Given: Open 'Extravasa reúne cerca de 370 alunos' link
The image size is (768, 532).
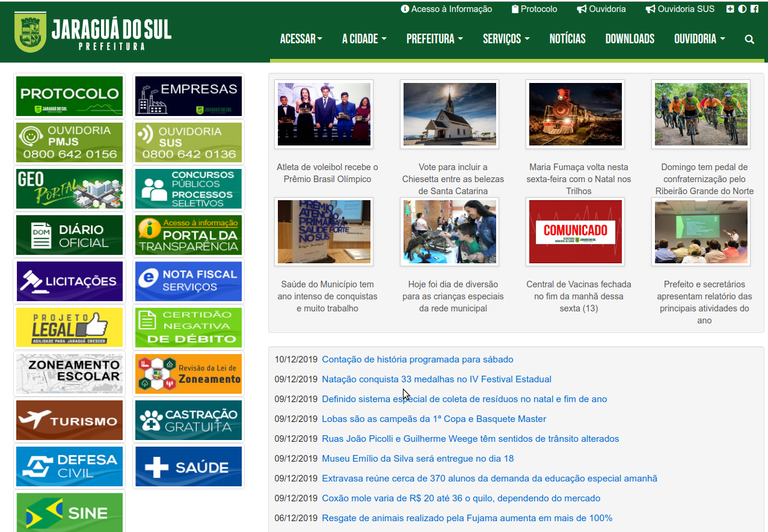Looking at the screenshot, I should click(490, 478).
